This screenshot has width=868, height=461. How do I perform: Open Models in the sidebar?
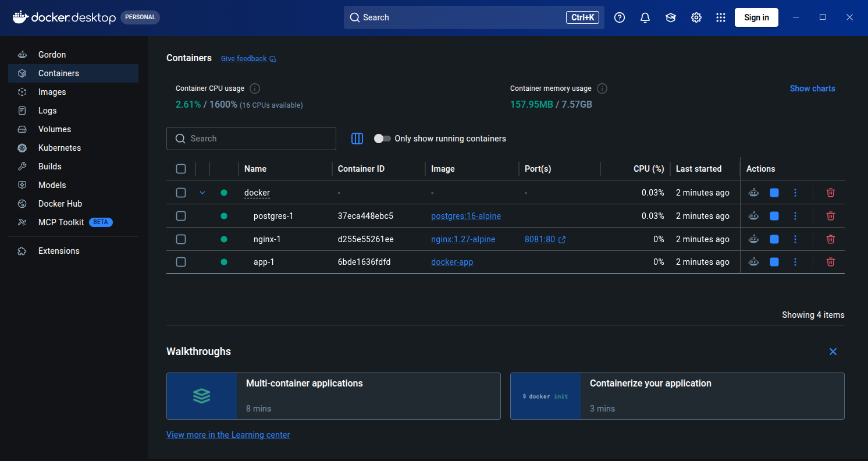pos(73,185)
